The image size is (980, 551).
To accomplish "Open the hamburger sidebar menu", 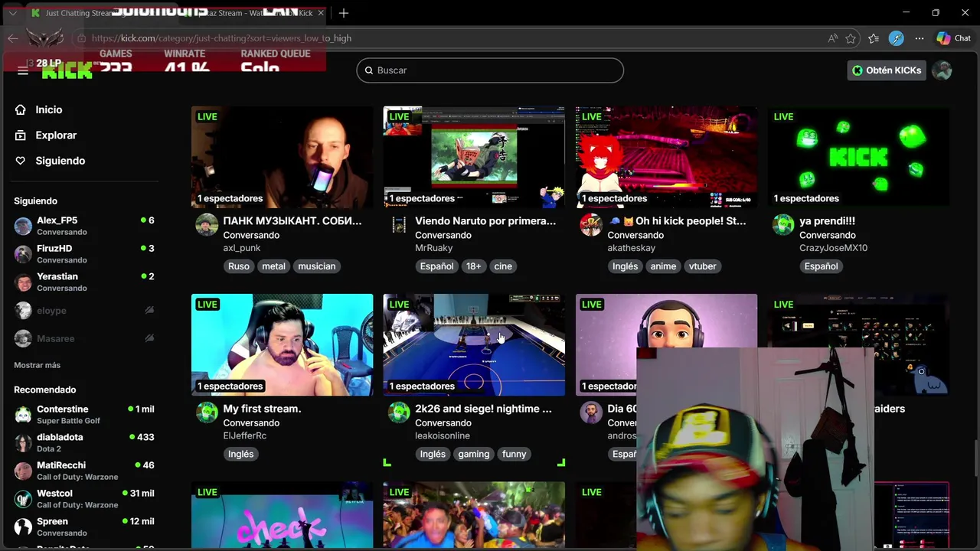I will tap(23, 70).
